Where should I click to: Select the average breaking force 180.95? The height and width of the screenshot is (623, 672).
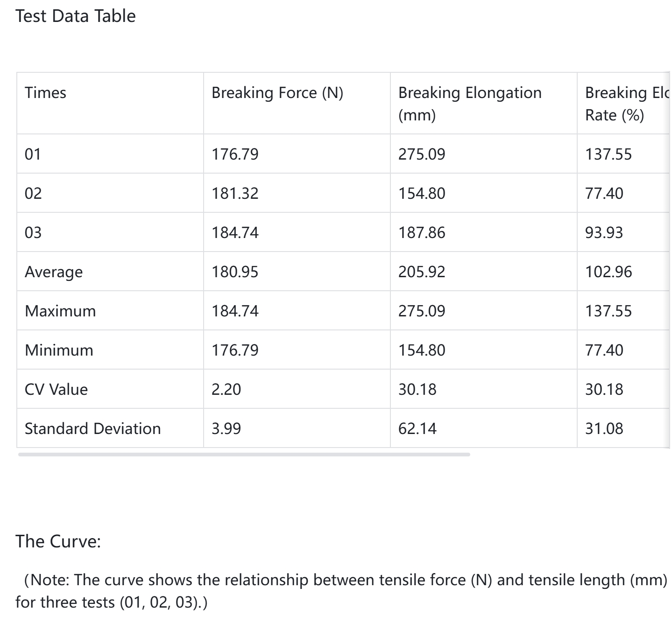pyautogui.click(x=235, y=272)
